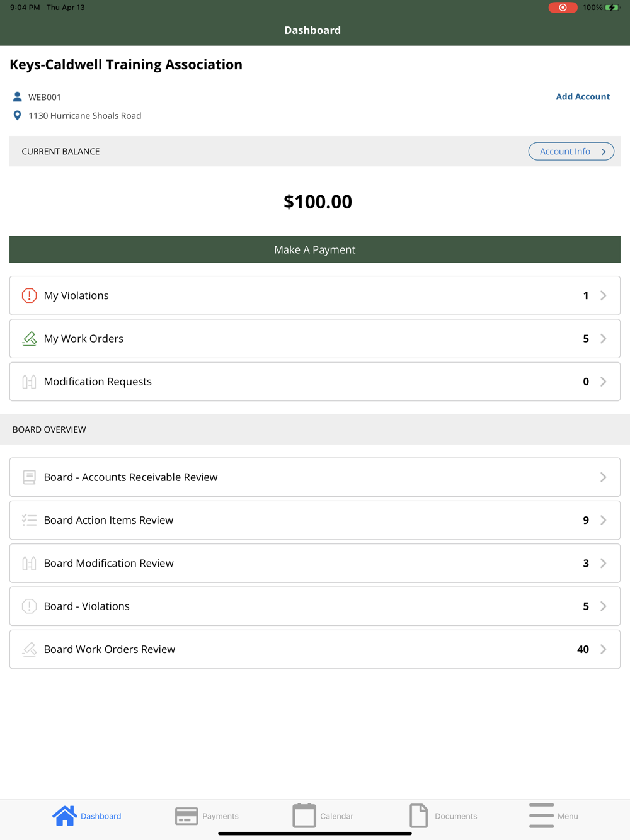This screenshot has height=840, width=630.
Task: Open My Work Orders label
Action: click(84, 339)
